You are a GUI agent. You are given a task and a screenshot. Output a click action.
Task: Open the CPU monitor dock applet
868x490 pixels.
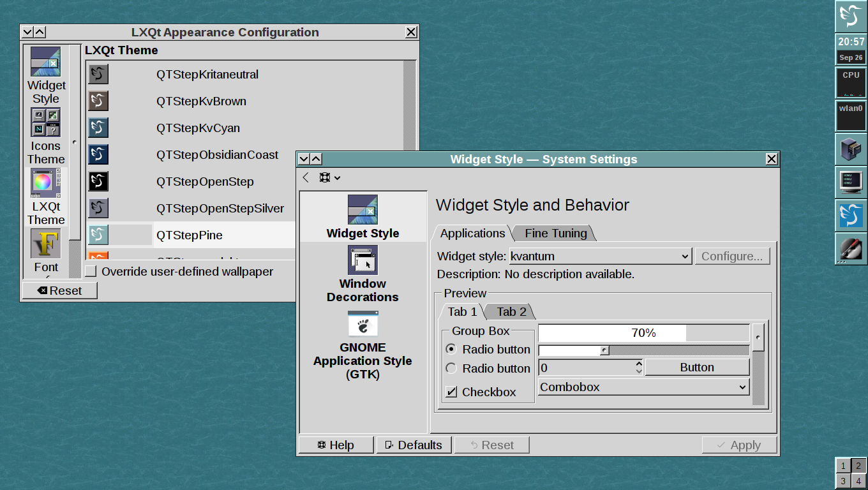(x=851, y=83)
